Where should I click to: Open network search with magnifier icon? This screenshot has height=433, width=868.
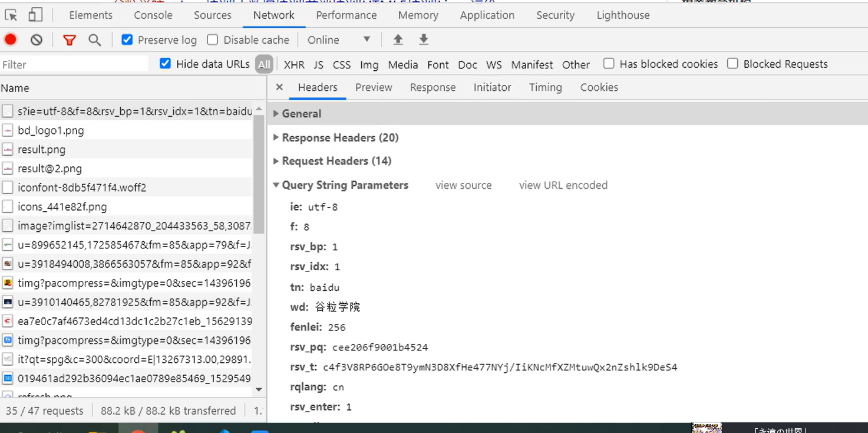point(94,40)
